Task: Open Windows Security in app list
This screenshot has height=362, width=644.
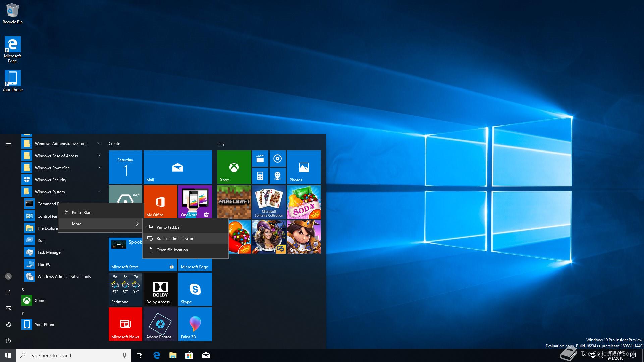Action: pyautogui.click(x=62, y=180)
